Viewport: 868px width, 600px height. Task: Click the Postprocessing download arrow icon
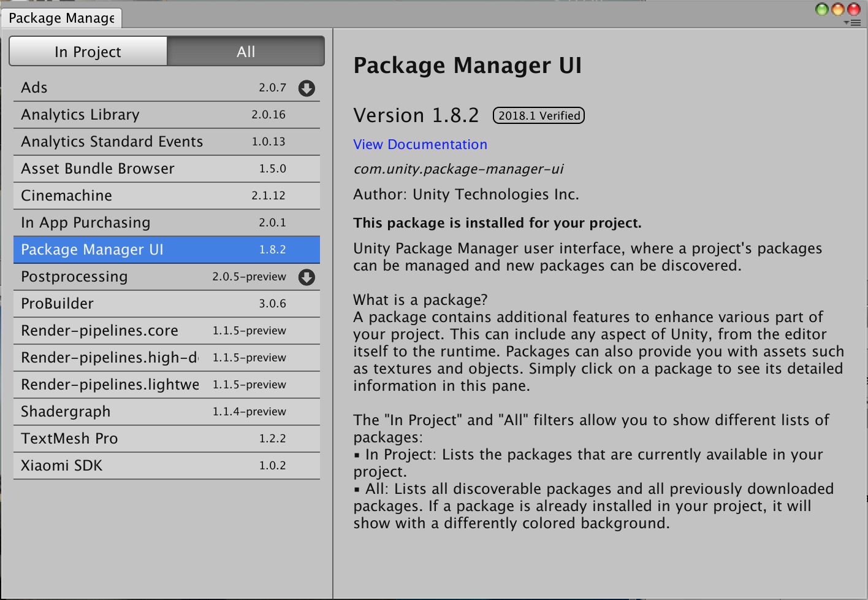[x=306, y=277]
